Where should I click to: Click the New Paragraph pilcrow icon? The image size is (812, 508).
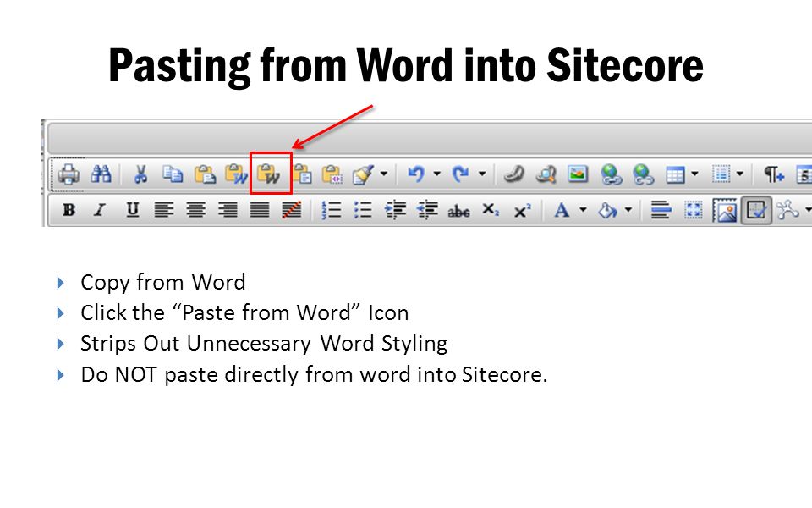pos(774,174)
